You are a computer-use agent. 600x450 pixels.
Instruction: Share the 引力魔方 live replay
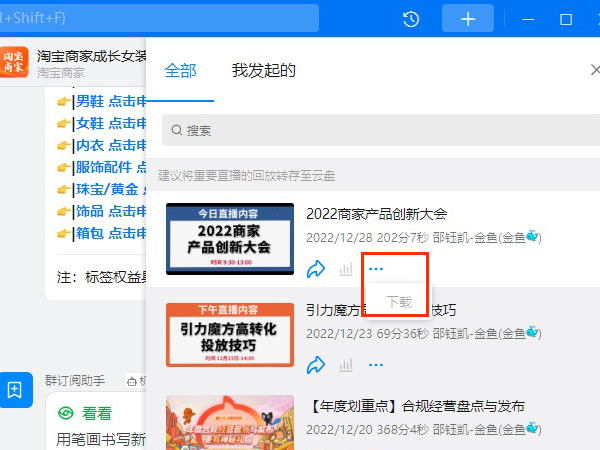317,364
